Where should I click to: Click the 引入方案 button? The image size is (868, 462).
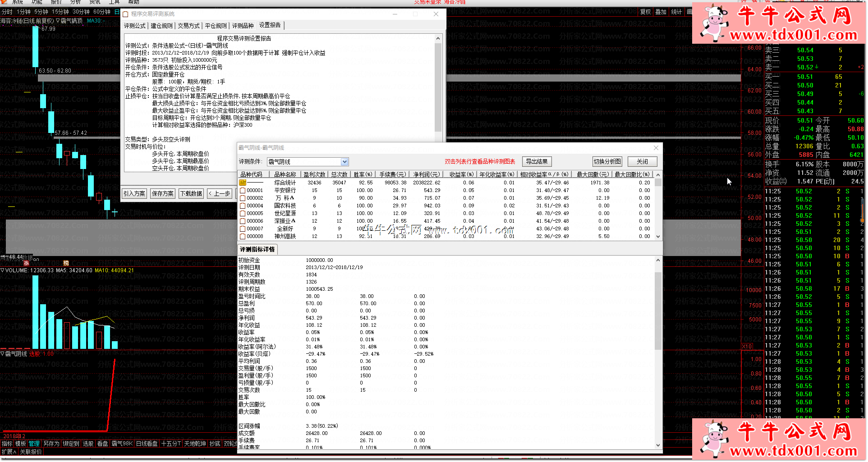[134, 193]
